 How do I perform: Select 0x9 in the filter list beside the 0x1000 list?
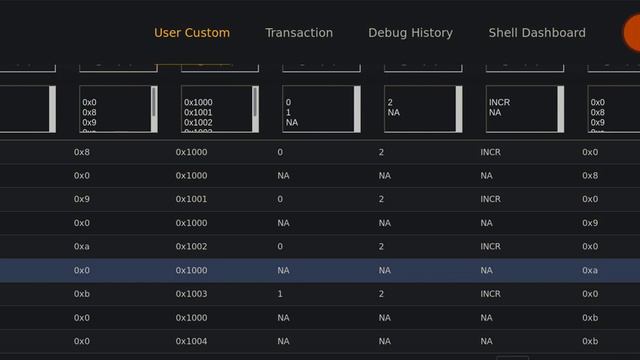coord(89,122)
